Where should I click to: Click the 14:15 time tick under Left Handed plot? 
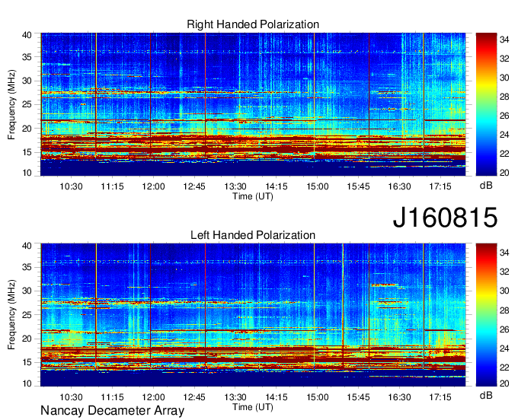(277, 397)
